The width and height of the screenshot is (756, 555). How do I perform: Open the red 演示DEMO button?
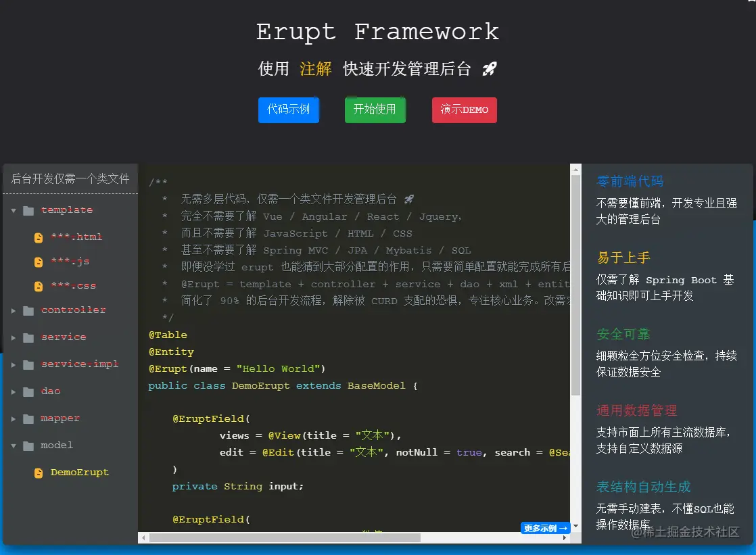coord(465,110)
